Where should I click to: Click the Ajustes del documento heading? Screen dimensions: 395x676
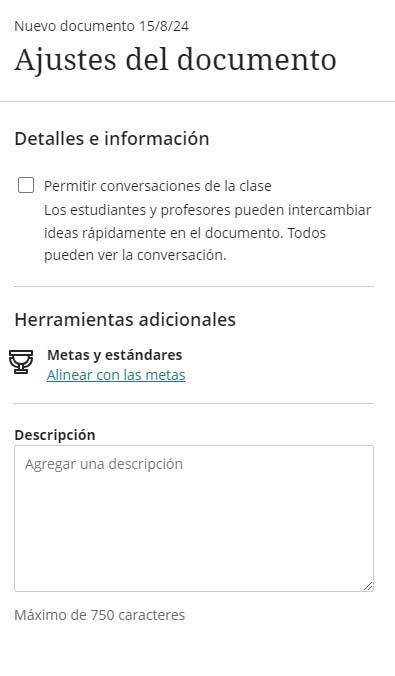tap(175, 59)
